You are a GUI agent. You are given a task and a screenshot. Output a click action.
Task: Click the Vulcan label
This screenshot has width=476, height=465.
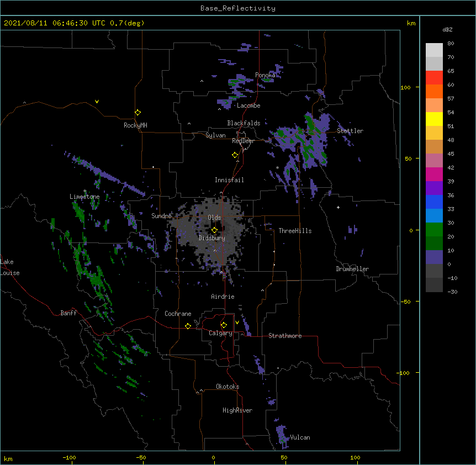pyautogui.click(x=300, y=437)
